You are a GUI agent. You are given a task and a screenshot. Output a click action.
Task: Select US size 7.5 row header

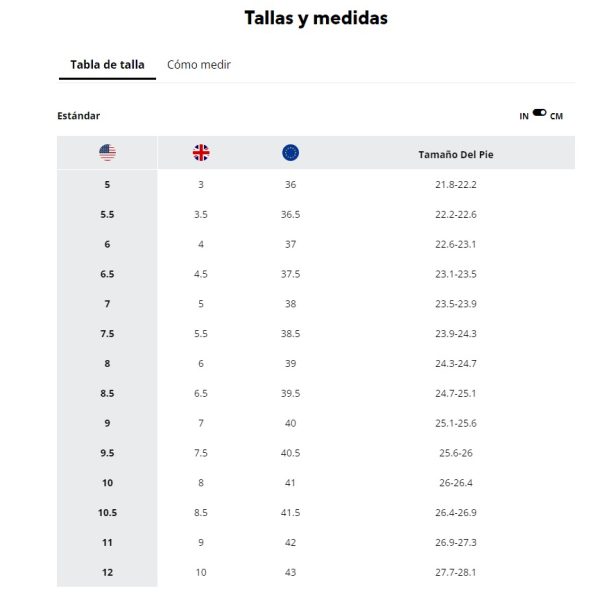pyautogui.click(x=107, y=334)
